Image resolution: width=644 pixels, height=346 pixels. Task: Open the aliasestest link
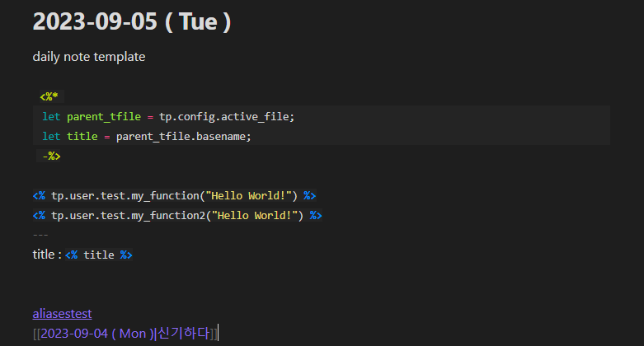coord(62,314)
